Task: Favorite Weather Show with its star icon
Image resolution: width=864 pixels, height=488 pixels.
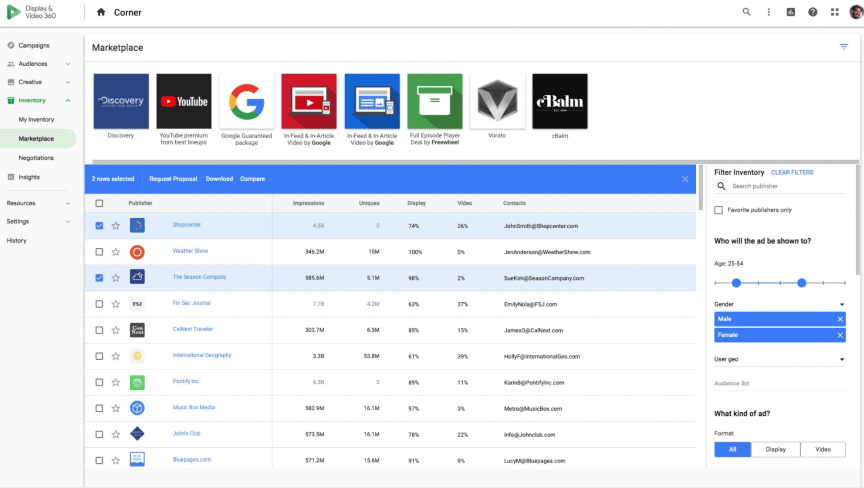Action: pyautogui.click(x=116, y=252)
